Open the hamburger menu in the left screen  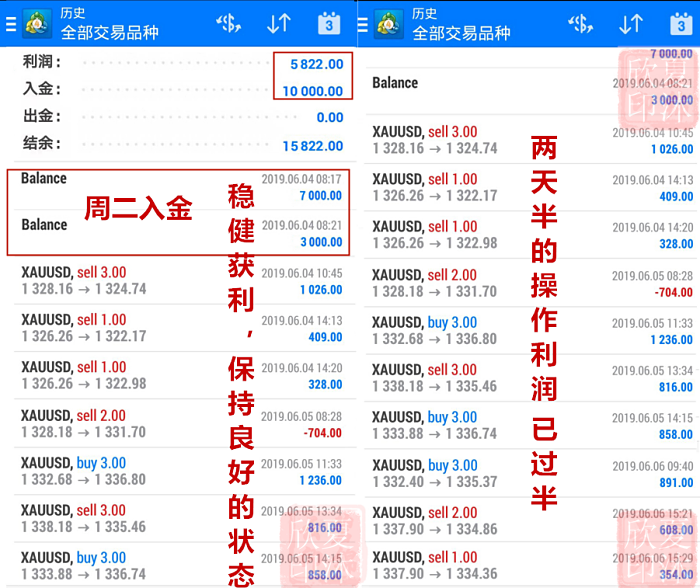9,24
